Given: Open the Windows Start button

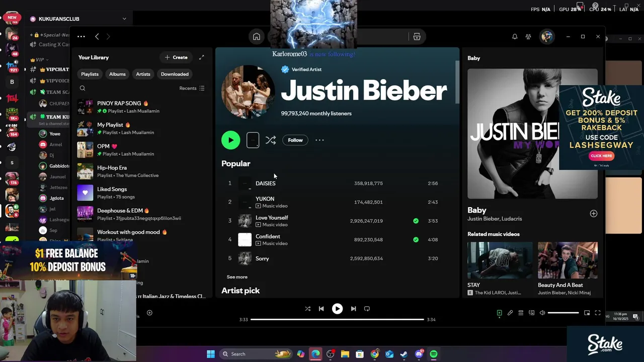Looking at the screenshot, I should click(x=211, y=354).
